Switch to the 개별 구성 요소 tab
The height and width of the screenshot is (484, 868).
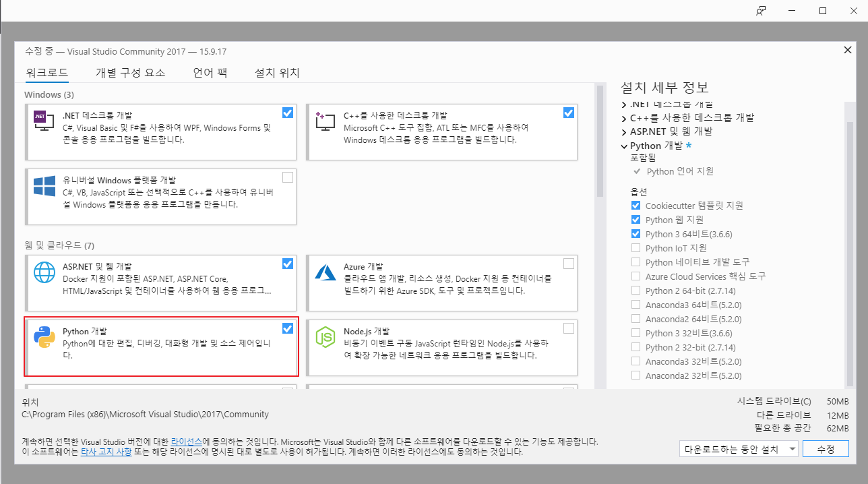tap(130, 73)
